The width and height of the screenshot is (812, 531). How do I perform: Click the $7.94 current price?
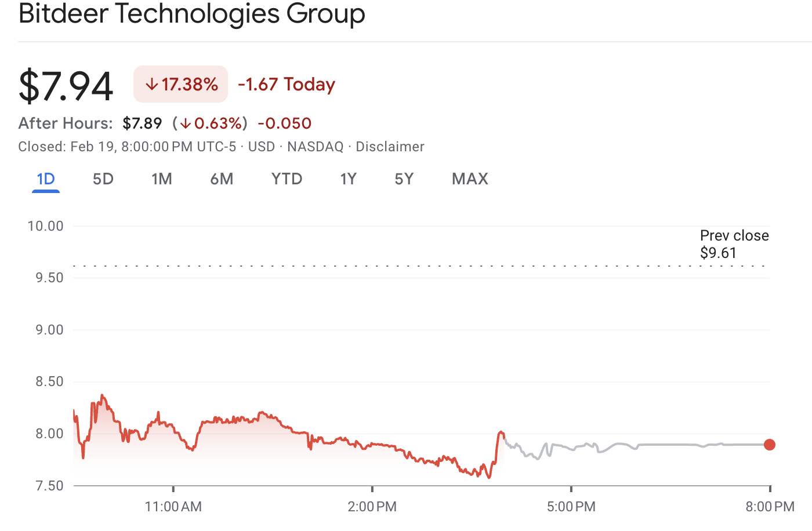tap(66, 85)
